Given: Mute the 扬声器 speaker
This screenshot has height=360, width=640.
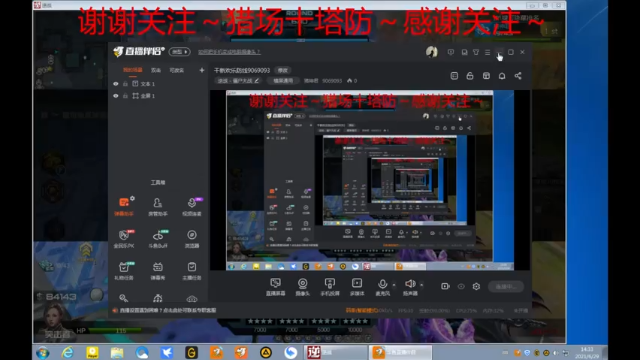Looking at the screenshot, I should coord(410,287).
